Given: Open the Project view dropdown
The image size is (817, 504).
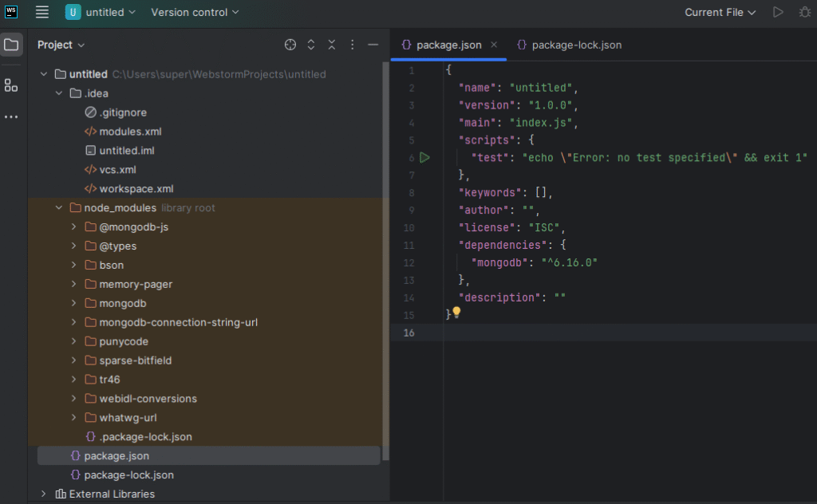Looking at the screenshot, I should (x=61, y=45).
